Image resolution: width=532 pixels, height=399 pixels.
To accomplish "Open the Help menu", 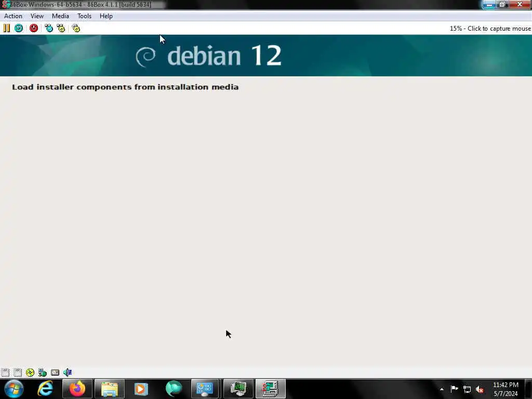I will click(106, 16).
